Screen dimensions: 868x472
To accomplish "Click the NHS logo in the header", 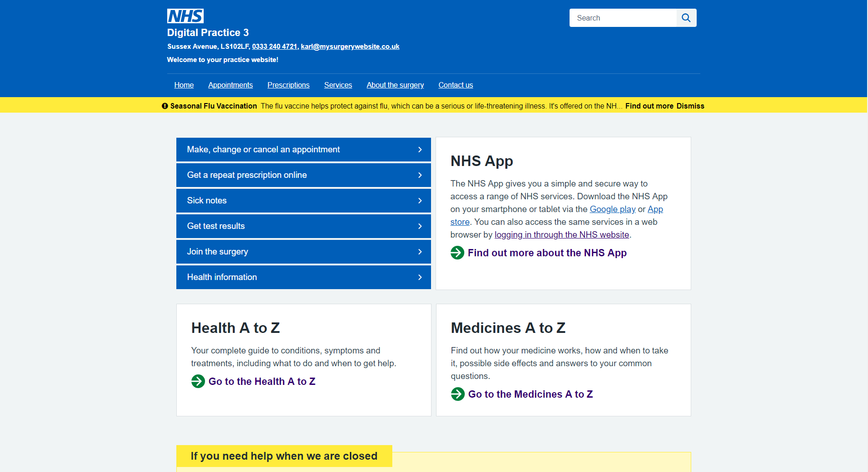I will [x=185, y=16].
